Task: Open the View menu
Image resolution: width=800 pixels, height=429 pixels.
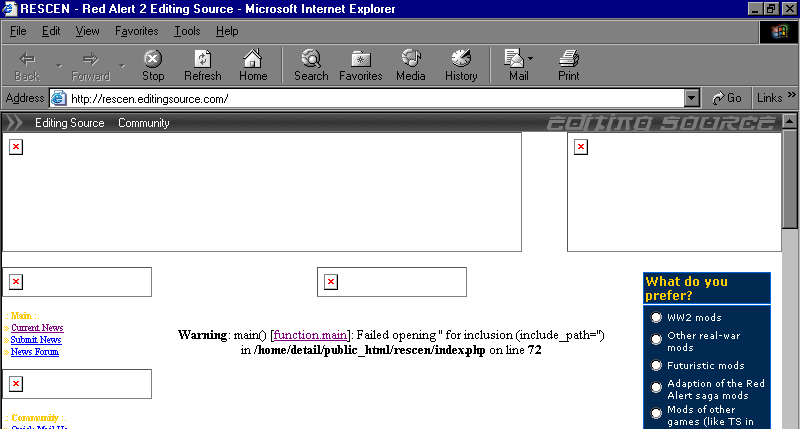Action: pyautogui.click(x=87, y=31)
